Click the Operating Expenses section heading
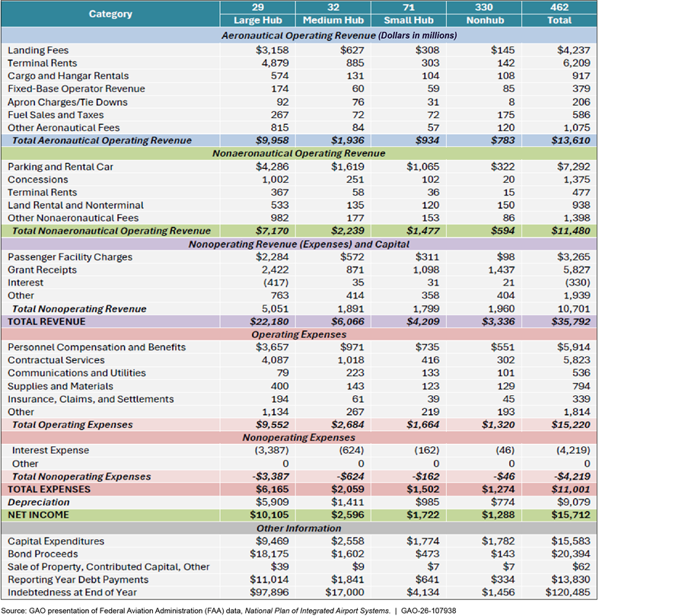 (298, 334)
